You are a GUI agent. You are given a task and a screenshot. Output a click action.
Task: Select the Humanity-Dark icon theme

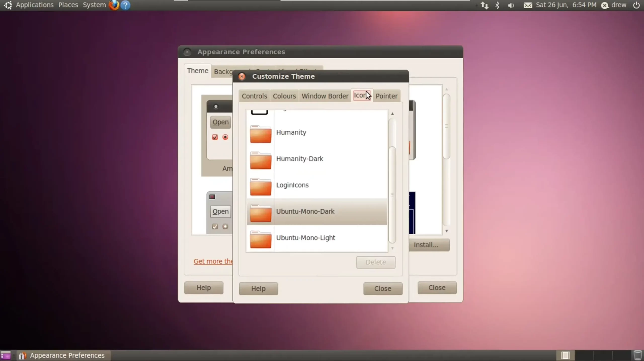(x=299, y=159)
